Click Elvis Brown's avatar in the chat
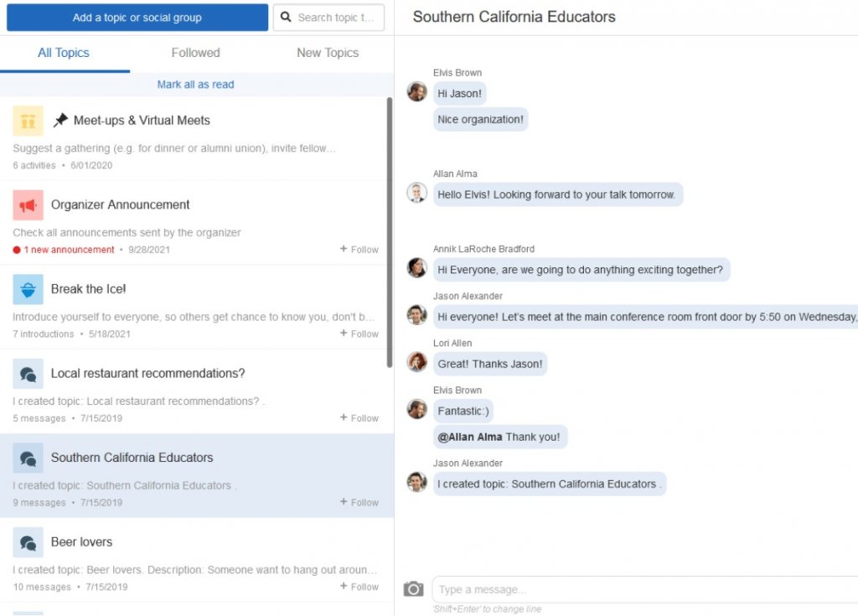The width and height of the screenshot is (858, 616). pyautogui.click(x=416, y=92)
